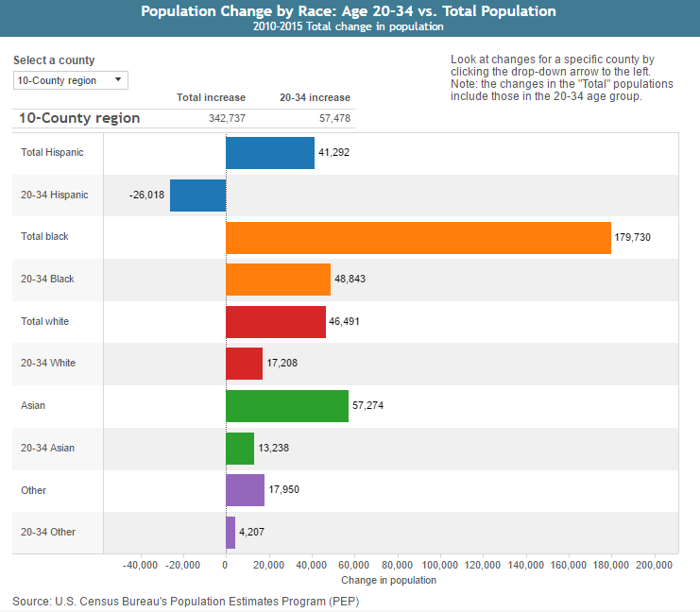
Task: Click the Select a county label
Action: click(x=54, y=59)
